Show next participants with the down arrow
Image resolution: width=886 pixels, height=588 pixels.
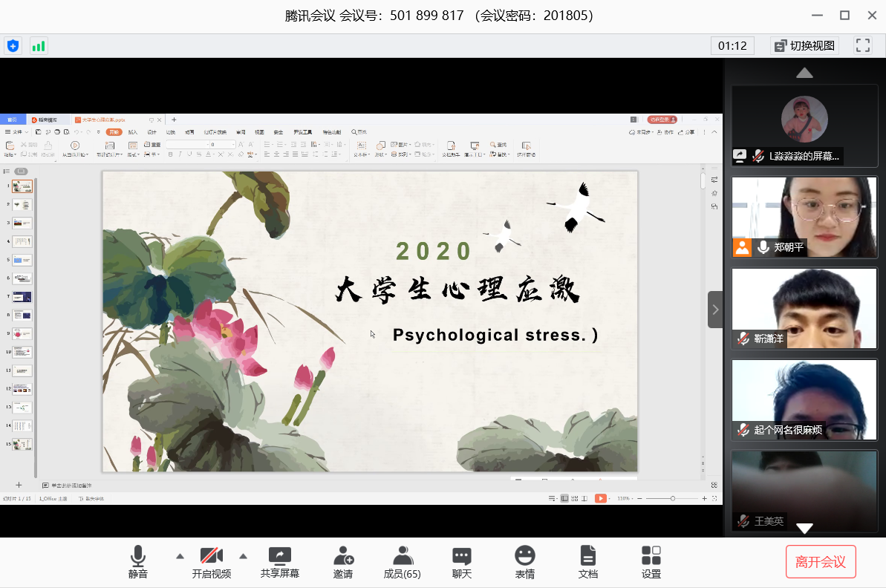(x=804, y=528)
